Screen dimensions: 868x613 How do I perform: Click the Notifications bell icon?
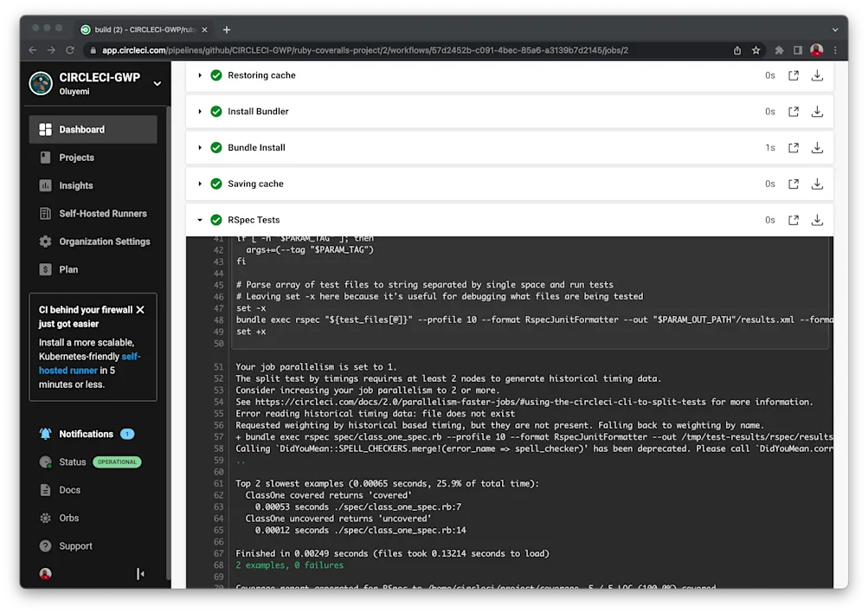[45, 434]
